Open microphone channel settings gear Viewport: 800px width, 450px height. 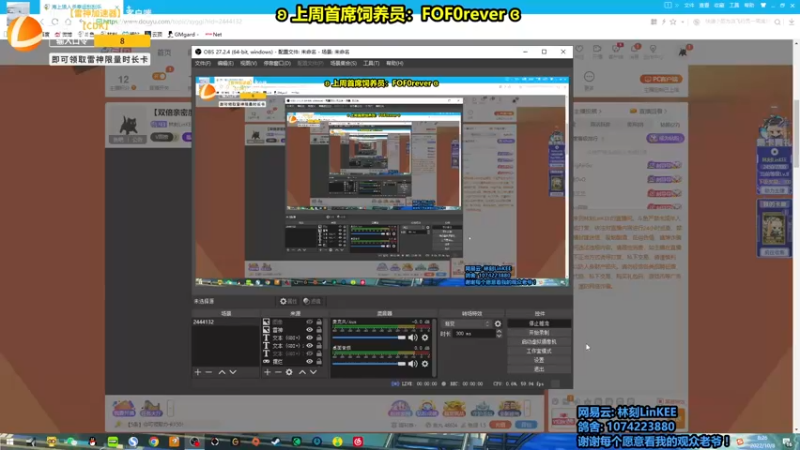(424, 337)
